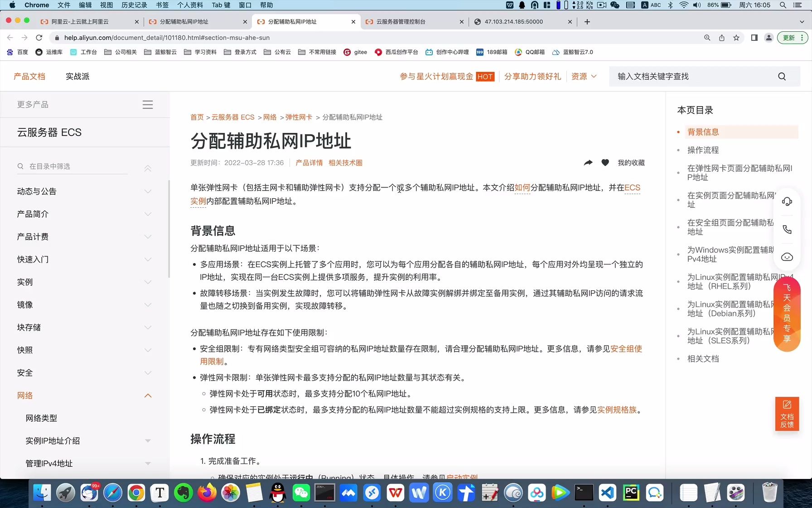Open Evernote elephant icon in the Dock
The width and height of the screenshot is (812, 508).
tap(184, 493)
